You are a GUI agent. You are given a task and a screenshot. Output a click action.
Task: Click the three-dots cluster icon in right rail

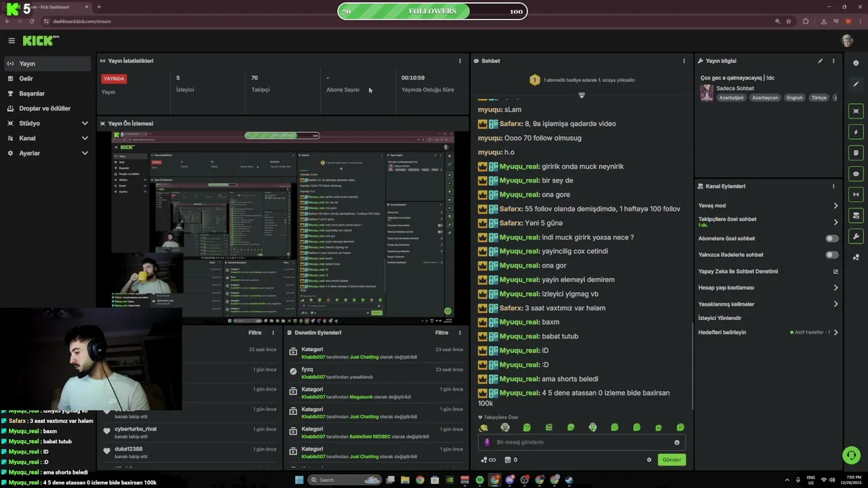(856, 258)
